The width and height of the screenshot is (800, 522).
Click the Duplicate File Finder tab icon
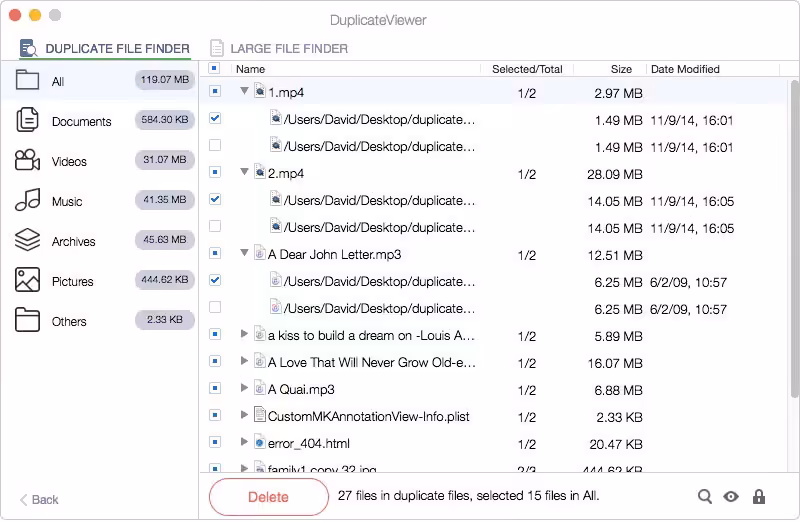(x=28, y=48)
